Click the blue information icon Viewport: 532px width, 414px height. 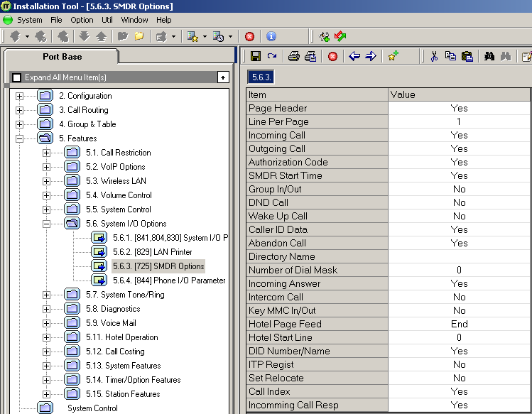271,36
